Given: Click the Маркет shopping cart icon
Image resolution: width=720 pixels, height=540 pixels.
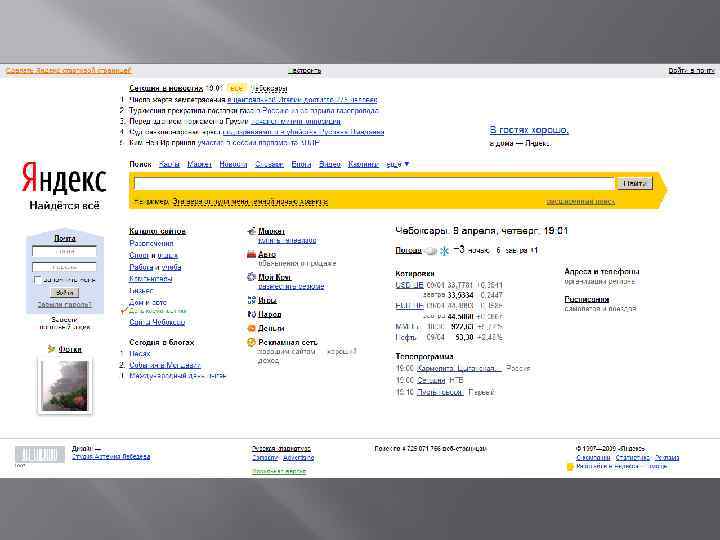Looking at the screenshot, I should coord(251,231).
